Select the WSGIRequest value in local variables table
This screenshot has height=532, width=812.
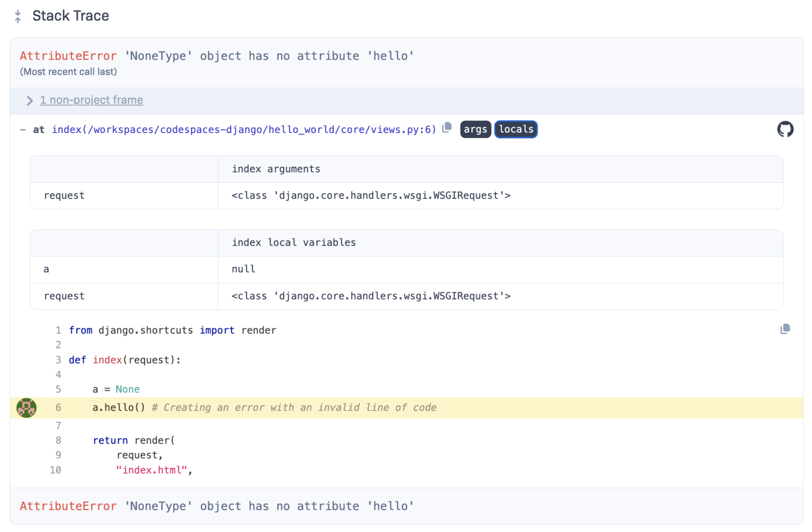coord(371,296)
